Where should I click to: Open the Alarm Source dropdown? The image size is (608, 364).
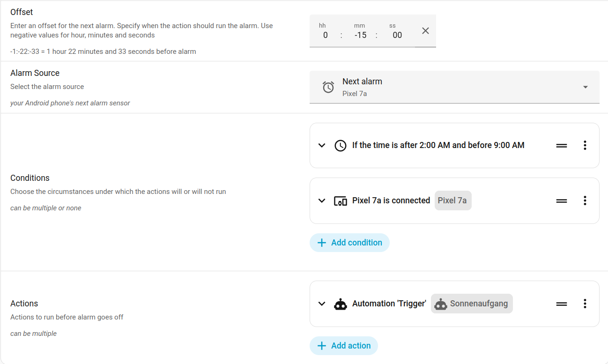click(x=585, y=87)
